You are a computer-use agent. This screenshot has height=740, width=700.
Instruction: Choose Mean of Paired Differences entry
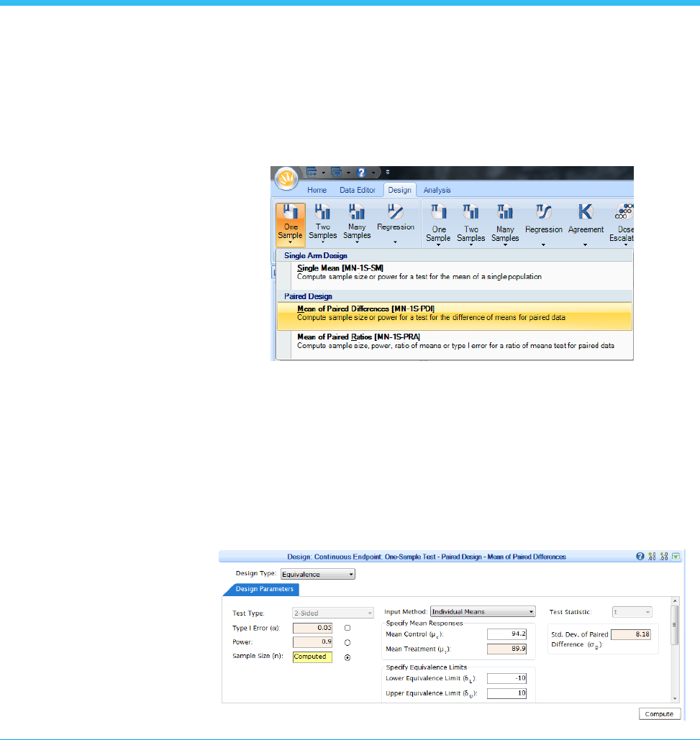tap(455, 316)
